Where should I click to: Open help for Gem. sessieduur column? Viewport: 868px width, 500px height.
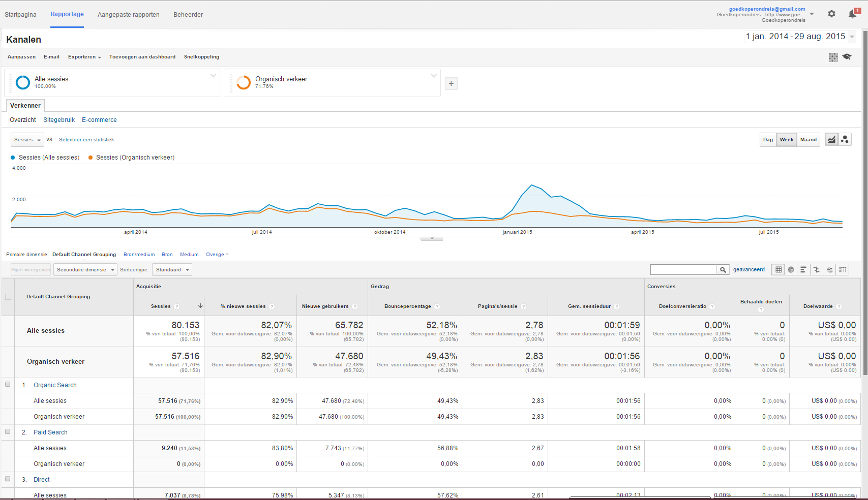(x=617, y=306)
